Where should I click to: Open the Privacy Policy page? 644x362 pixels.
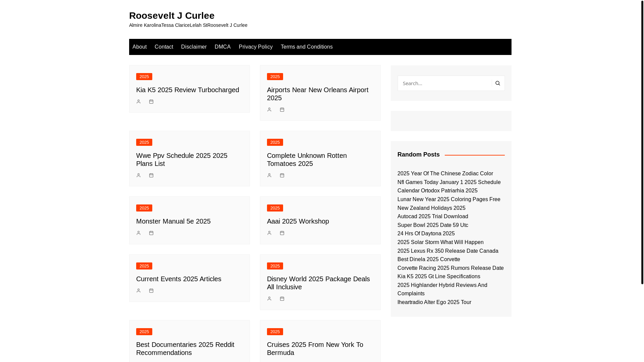click(256, 47)
